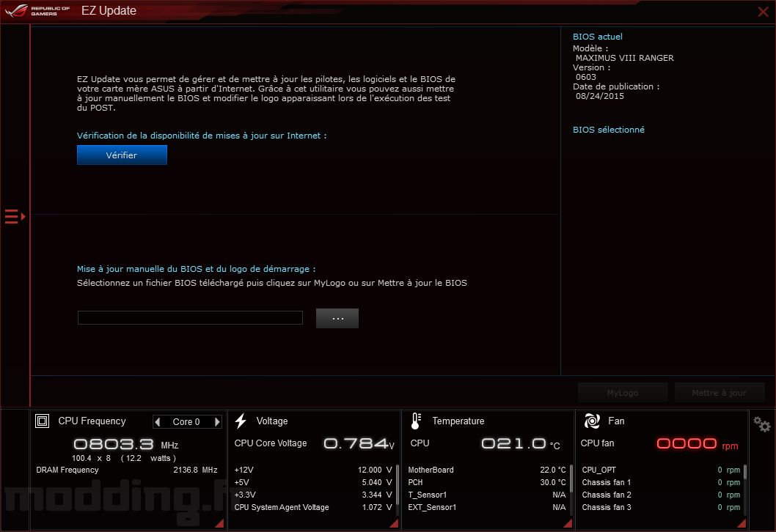Click the Fan panel icon
The width and height of the screenshot is (776, 532).
[x=592, y=421]
